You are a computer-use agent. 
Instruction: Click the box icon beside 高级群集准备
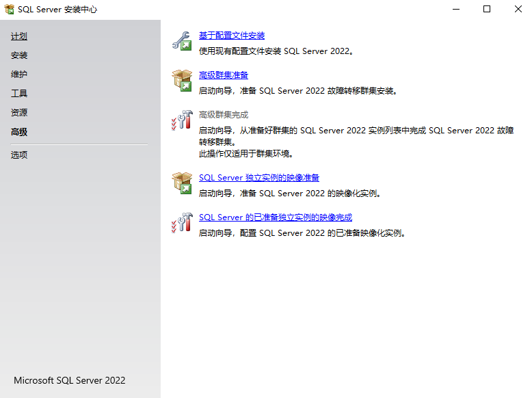[x=182, y=81]
